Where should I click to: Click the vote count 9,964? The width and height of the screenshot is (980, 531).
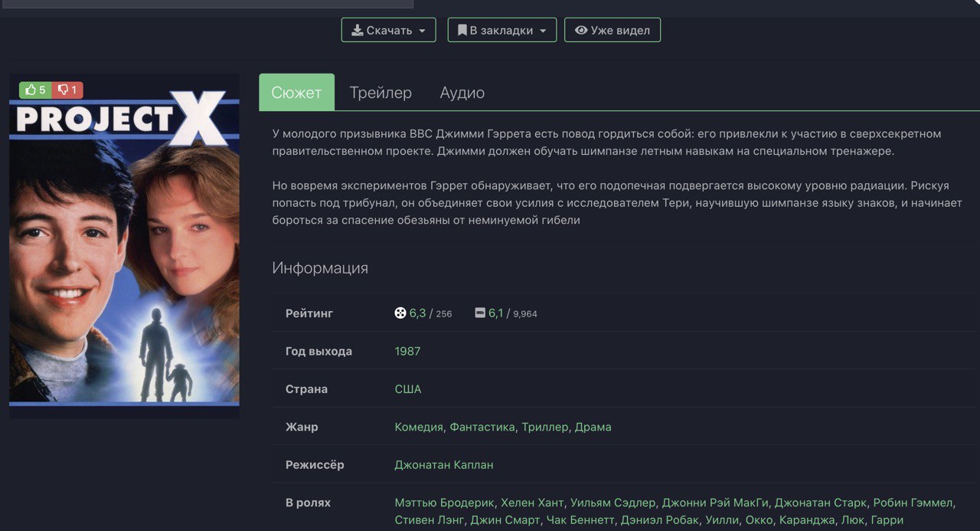(x=525, y=313)
